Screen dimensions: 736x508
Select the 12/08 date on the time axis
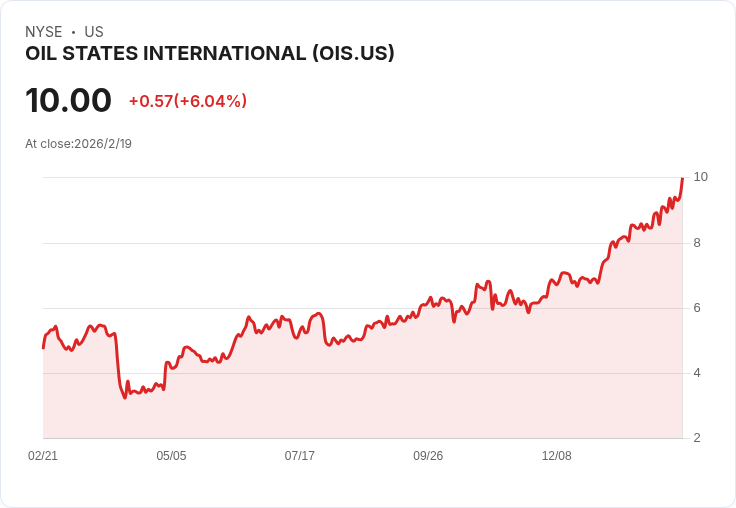coord(557,456)
